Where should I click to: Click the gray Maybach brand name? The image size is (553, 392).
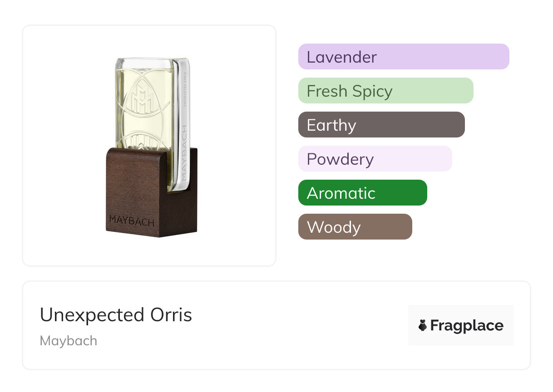click(69, 341)
